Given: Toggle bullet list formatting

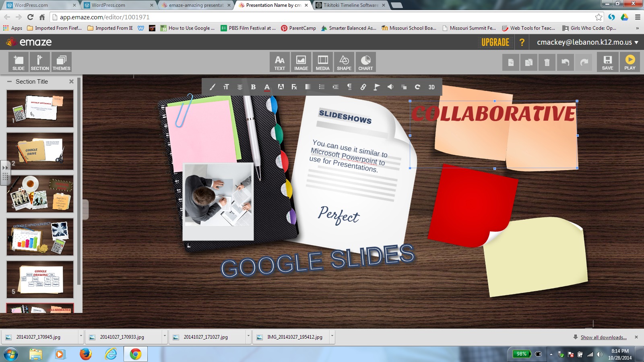Looking at the screenshot, I should point(322,87).
